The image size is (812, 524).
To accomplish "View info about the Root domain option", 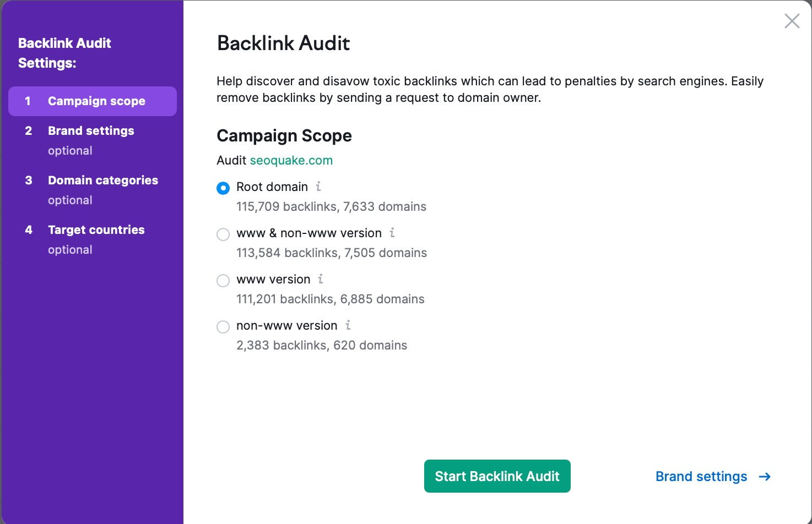I will [318, 187].
